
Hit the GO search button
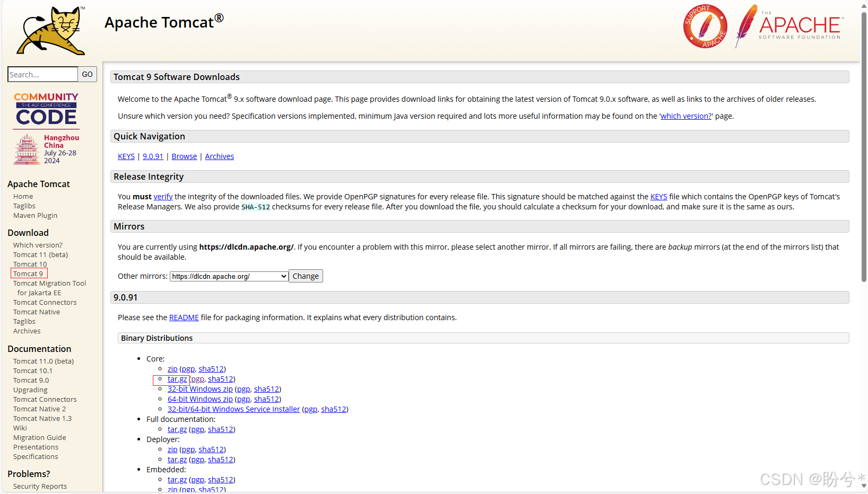coord(88,74)
